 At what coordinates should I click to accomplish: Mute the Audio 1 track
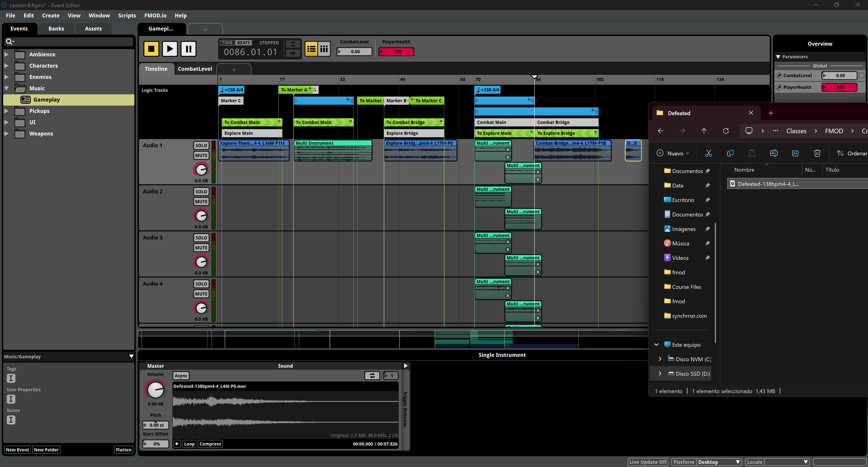click(201, 156)
